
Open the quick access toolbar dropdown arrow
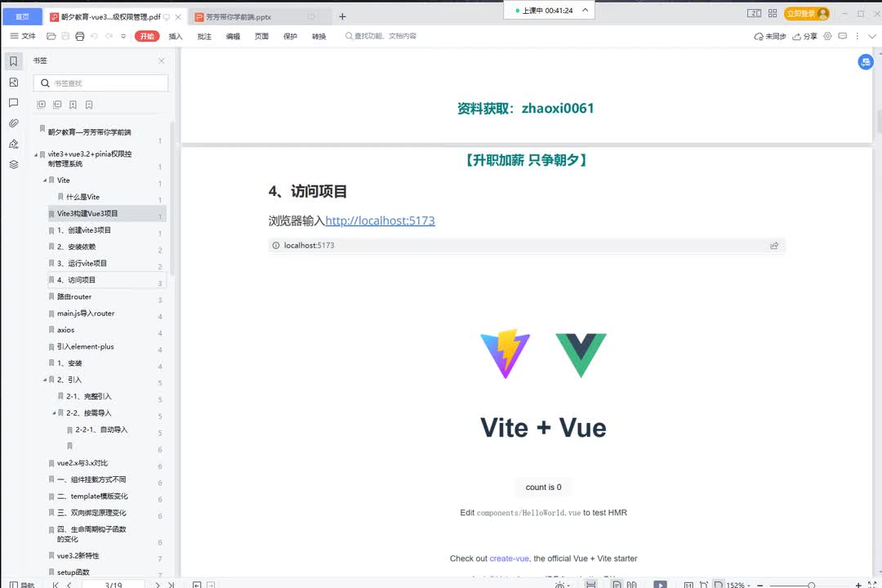[123, 36]
